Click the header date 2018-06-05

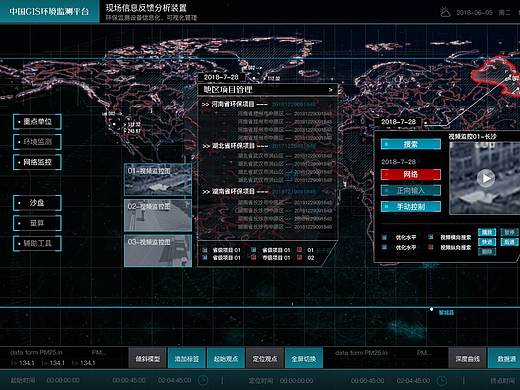tap(474, 12)
